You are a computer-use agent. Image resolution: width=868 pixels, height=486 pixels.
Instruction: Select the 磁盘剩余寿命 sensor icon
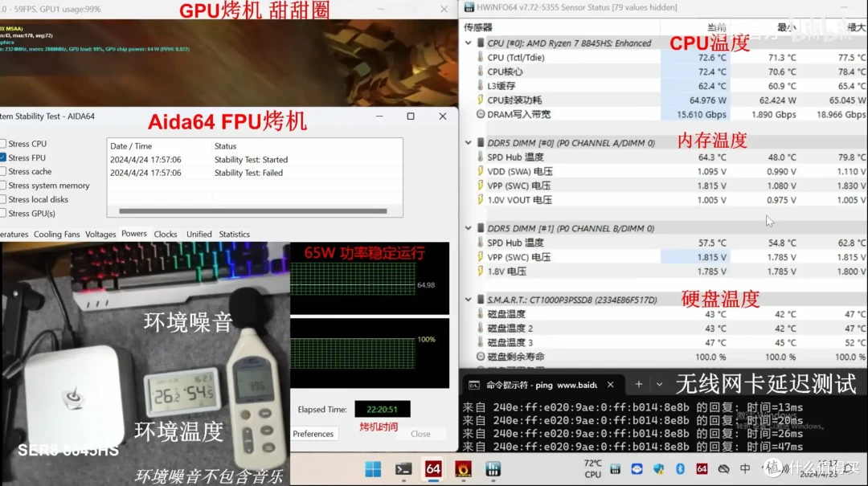point(480,357)
